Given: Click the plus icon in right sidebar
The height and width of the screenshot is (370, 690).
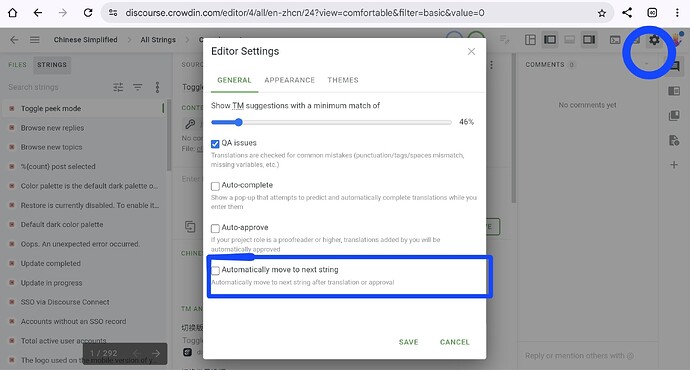Looking at the screenshot, I should [x=674, y=165].
